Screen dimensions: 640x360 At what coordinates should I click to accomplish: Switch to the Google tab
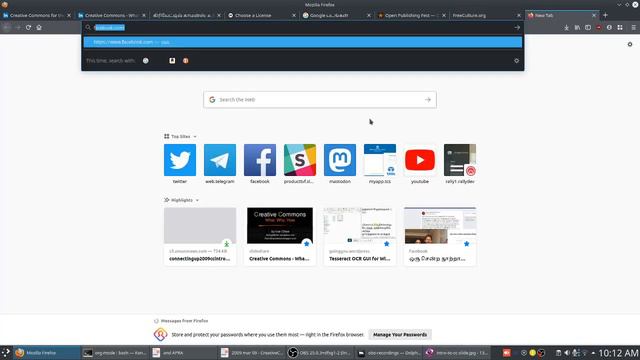click(x=336, y=15)
